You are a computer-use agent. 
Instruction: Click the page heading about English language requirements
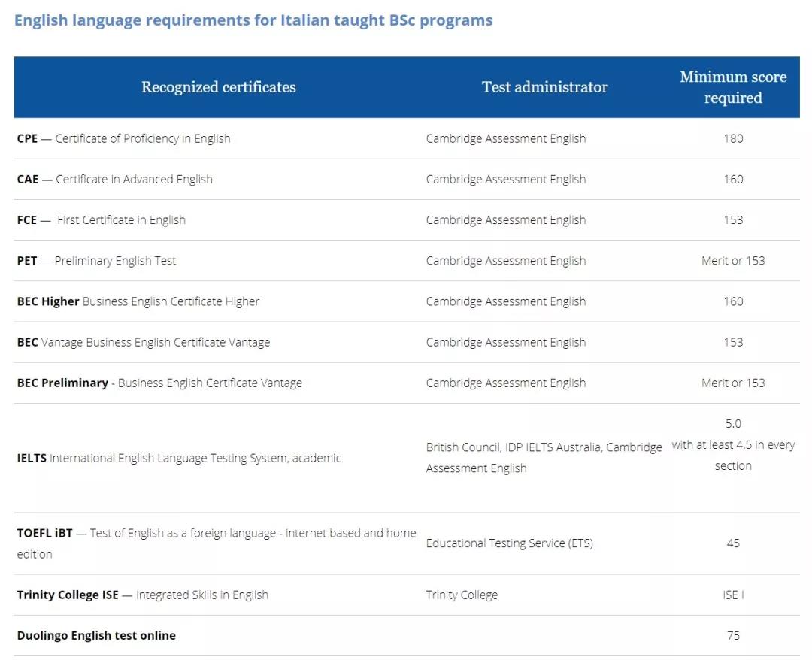tap(253, 20)
